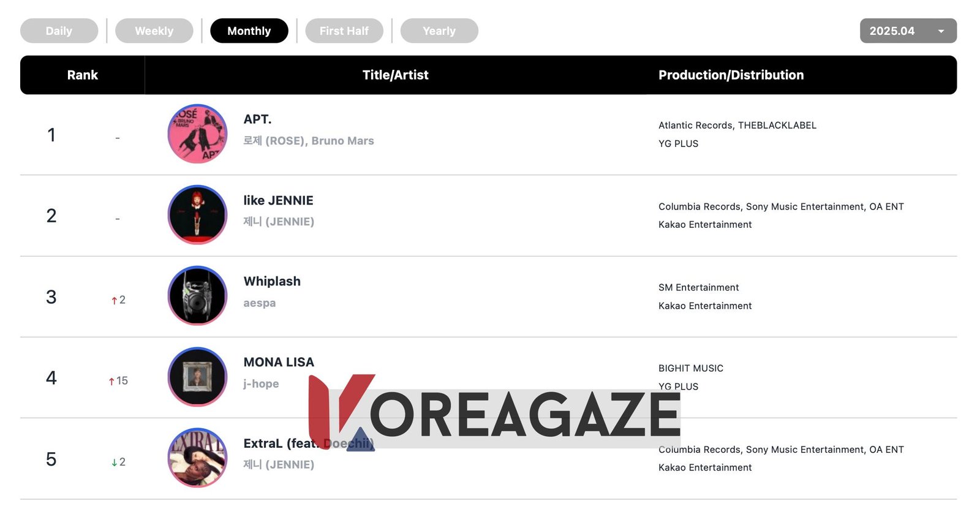This screenshot has height=506, width=980.
Task: Click the ExtraL album cover image
Action: click(x=197, y=458)
